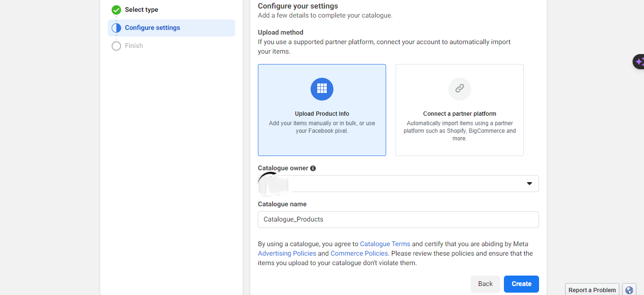Screen dimensions: 644x295
Task: Click the Back button
Action: tap(485, 284)
